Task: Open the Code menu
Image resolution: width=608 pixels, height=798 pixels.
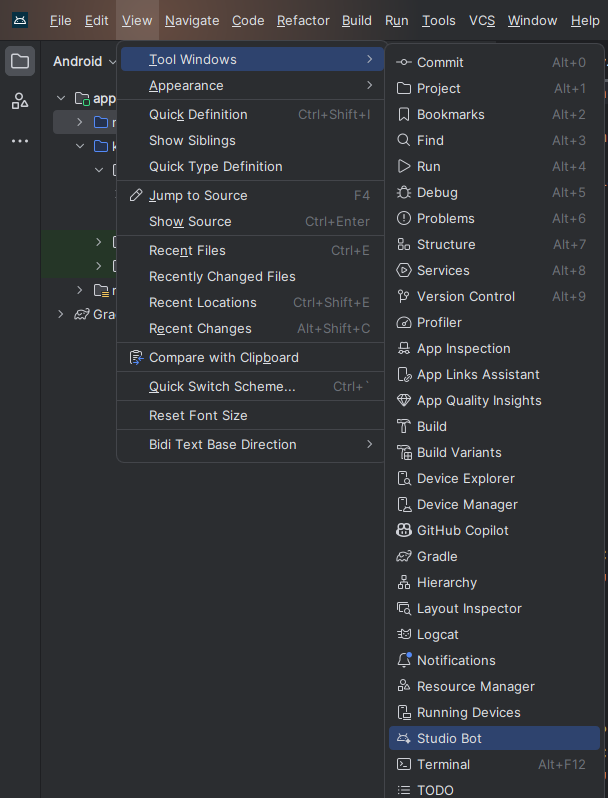Action: pyautogui.click(x=248, y=21)
